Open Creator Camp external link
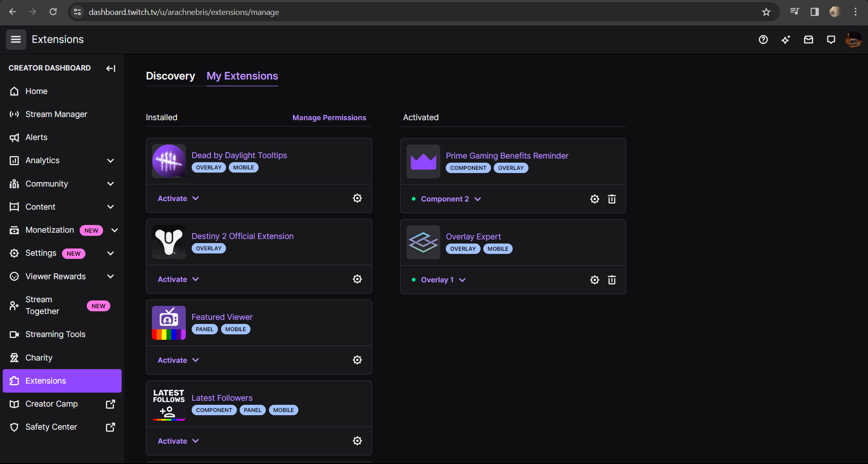 62,404
